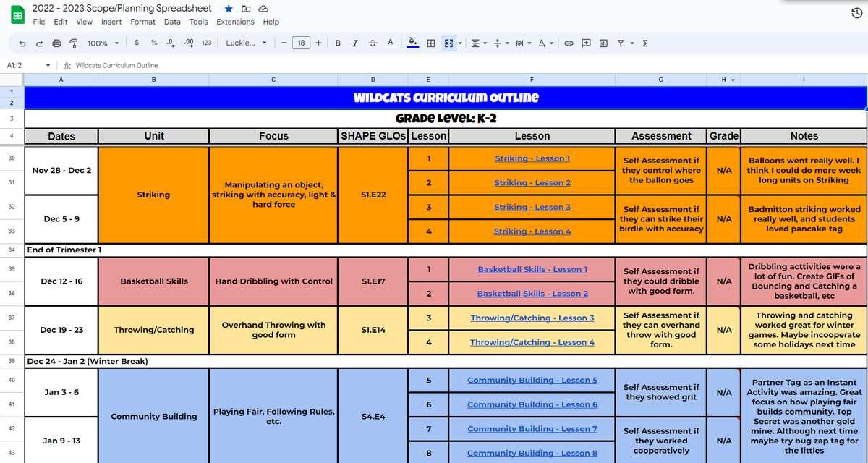The width and height of the screenshot is (868, 463).
Task: Open the Text rotation dropdown
Action: tap(546, 43)
